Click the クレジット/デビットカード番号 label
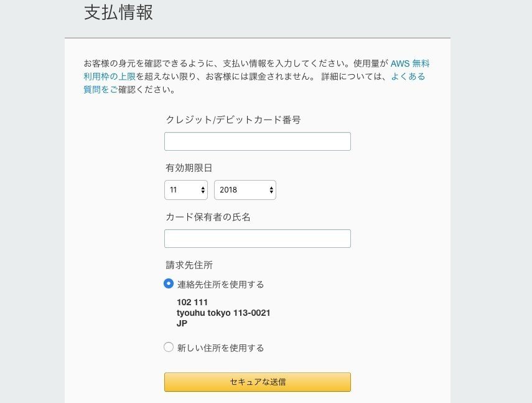This screenshot has height=403, width=532. [x=233, y=120]
